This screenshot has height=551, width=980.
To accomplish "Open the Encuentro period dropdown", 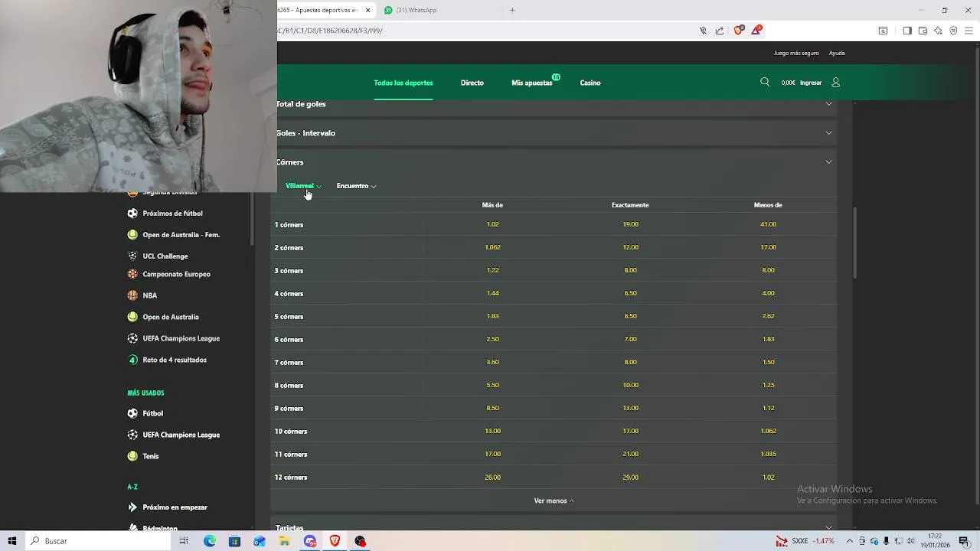I will coord(356,186).
